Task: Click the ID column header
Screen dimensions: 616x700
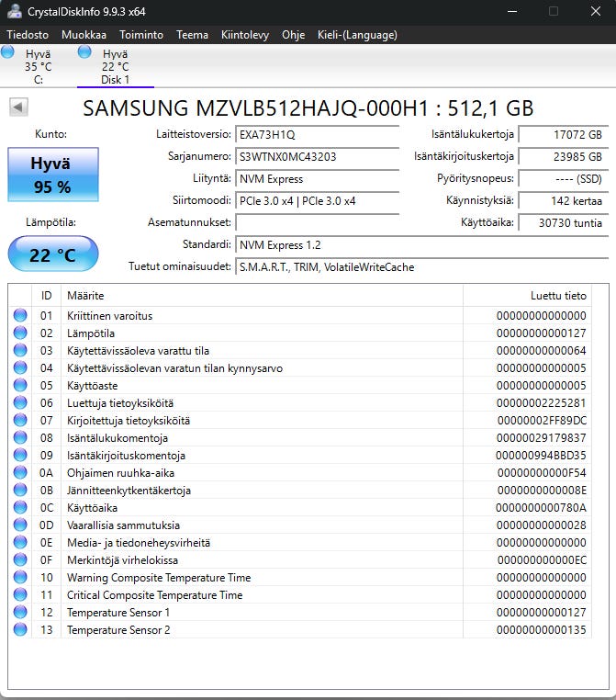Action: click(x=47, y=295)
